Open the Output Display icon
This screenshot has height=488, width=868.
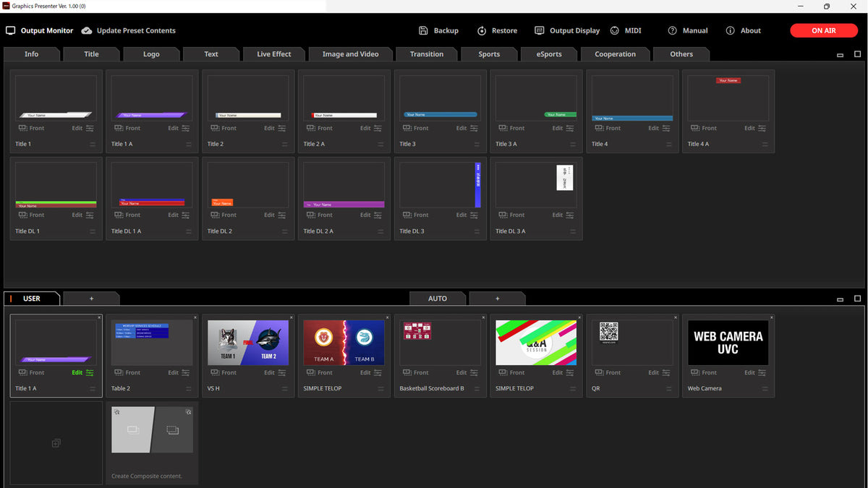click(539, 31)
